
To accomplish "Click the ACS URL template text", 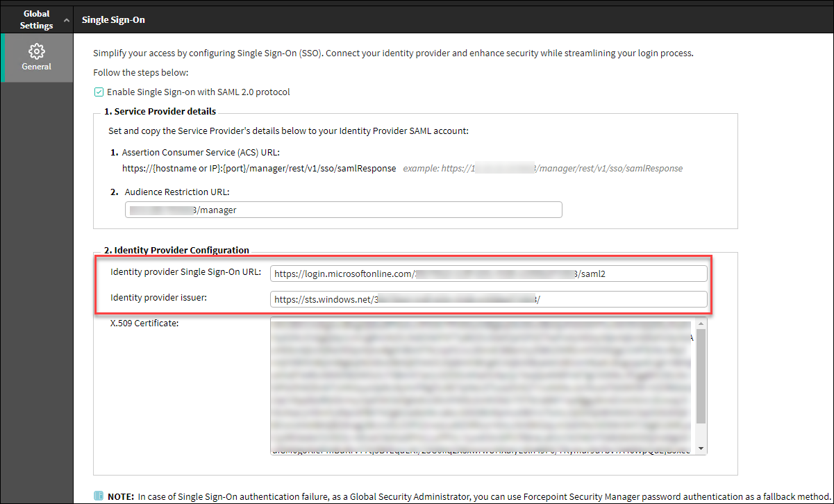I will pyautogui.click(x=258, y=168).
